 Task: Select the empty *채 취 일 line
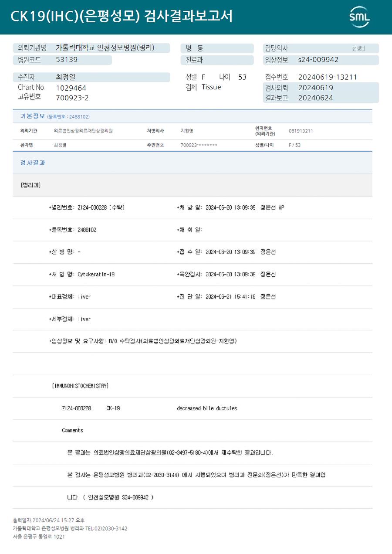click(190, 230)
